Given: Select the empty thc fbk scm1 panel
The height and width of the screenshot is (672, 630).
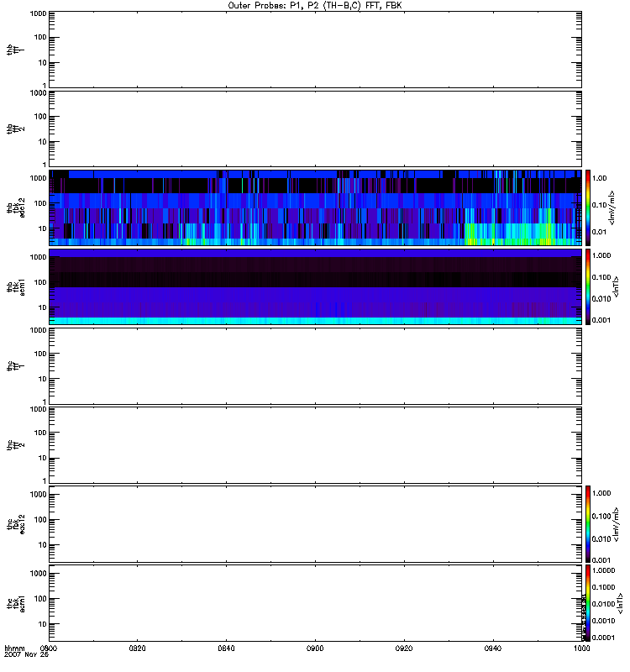Looking at the screenshot, I should pos(314,602).
